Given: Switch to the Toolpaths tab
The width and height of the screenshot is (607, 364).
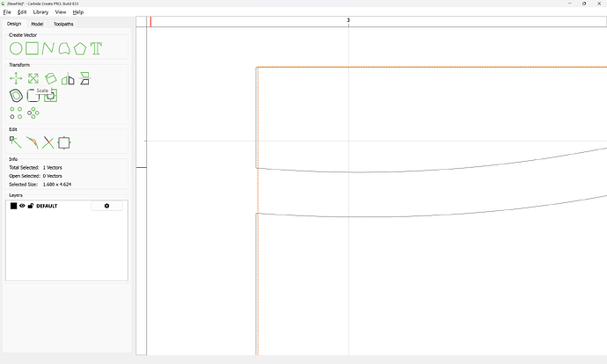Looking at the screenshot, I should 63,24.
